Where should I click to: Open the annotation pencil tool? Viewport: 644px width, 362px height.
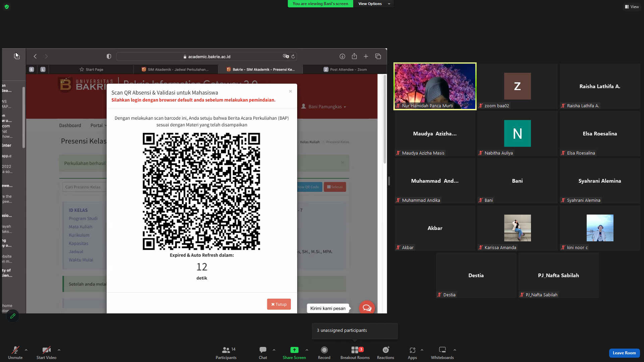(13, 316)
